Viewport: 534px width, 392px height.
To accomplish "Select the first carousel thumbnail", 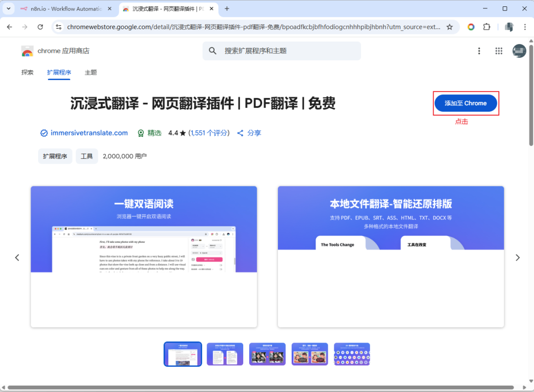I will [182, 354].
